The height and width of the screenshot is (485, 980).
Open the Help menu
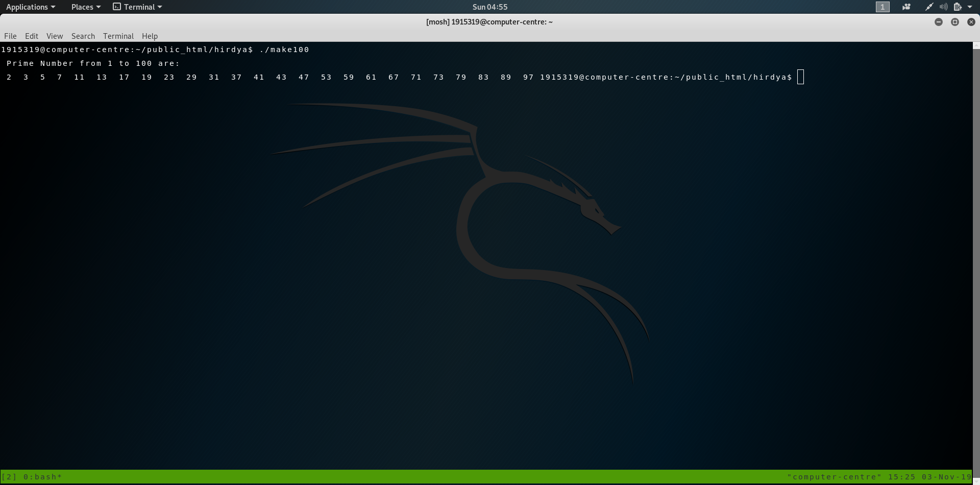[x=150, y=36]
